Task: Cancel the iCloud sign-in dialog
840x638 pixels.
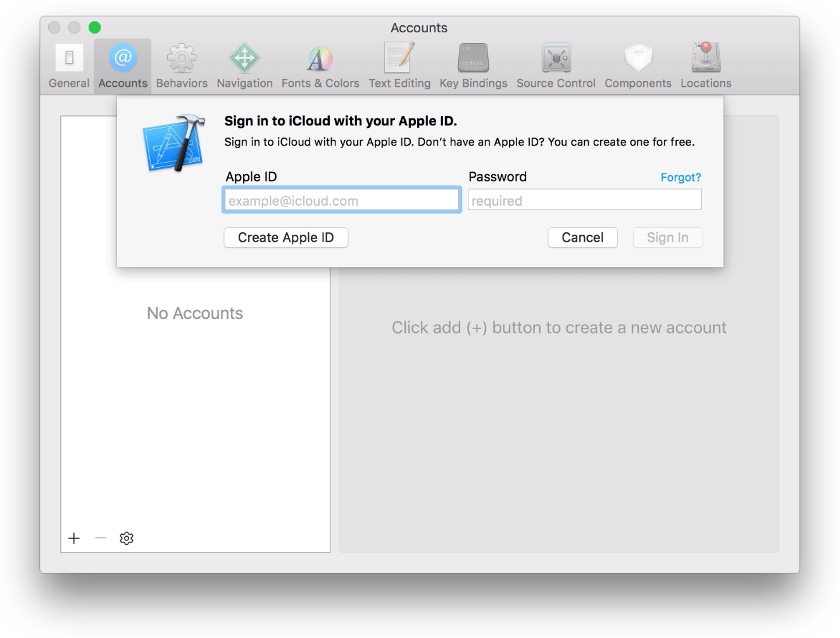Action: [582, 237]
